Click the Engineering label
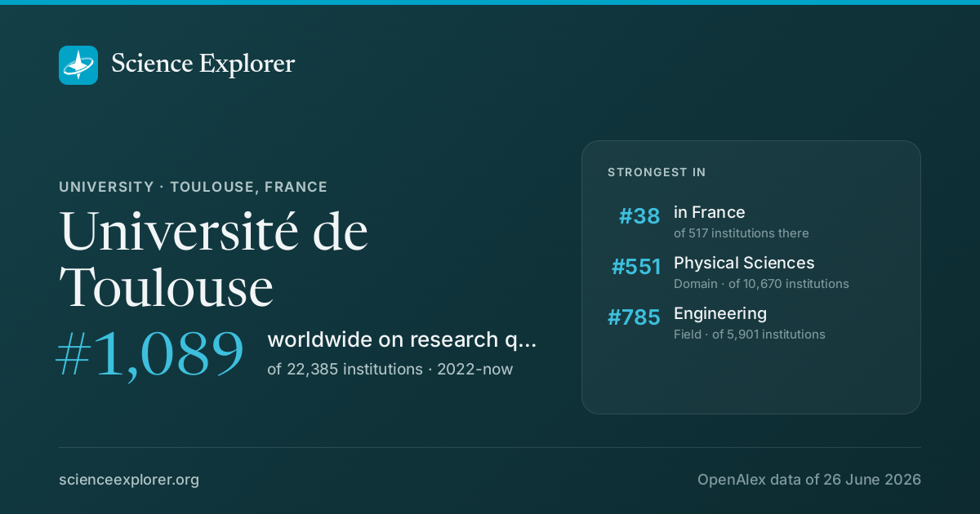This screenshot has height=514, width=980. pyautogui.click(x=719, y=313)
